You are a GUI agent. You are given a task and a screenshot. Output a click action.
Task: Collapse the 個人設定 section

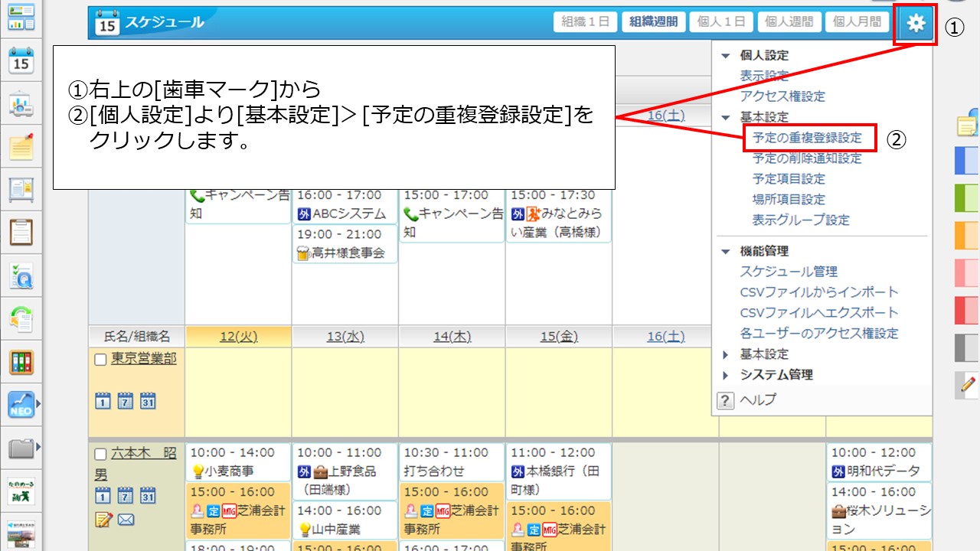[726, 56]
